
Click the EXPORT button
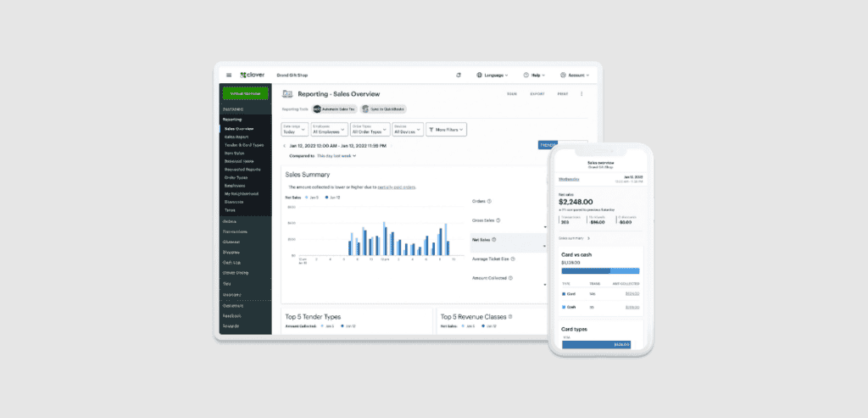537,94
